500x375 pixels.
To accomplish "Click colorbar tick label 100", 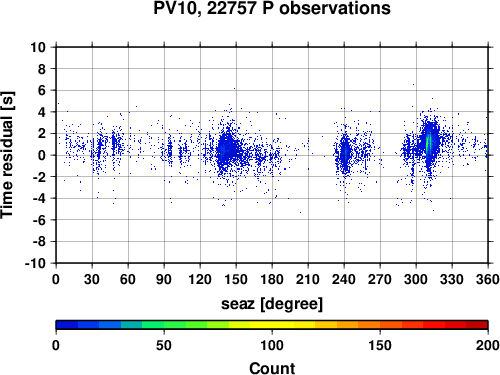I will [272, 345].
